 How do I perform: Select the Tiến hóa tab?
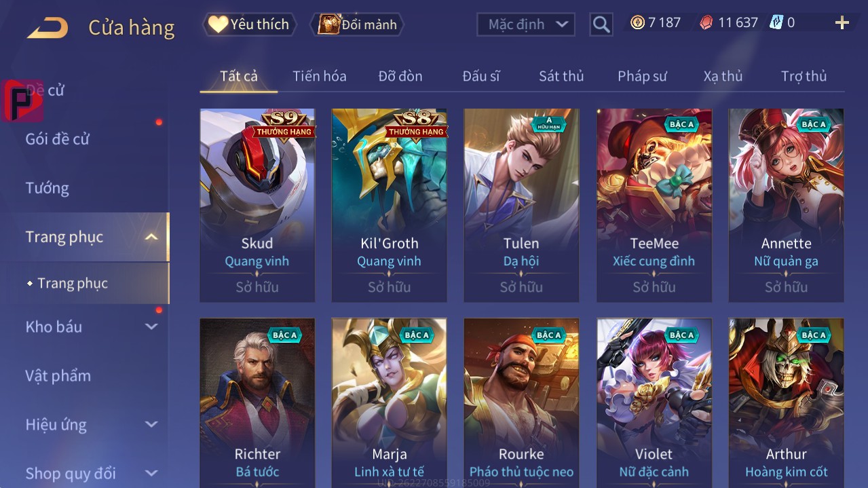[320, 76]
